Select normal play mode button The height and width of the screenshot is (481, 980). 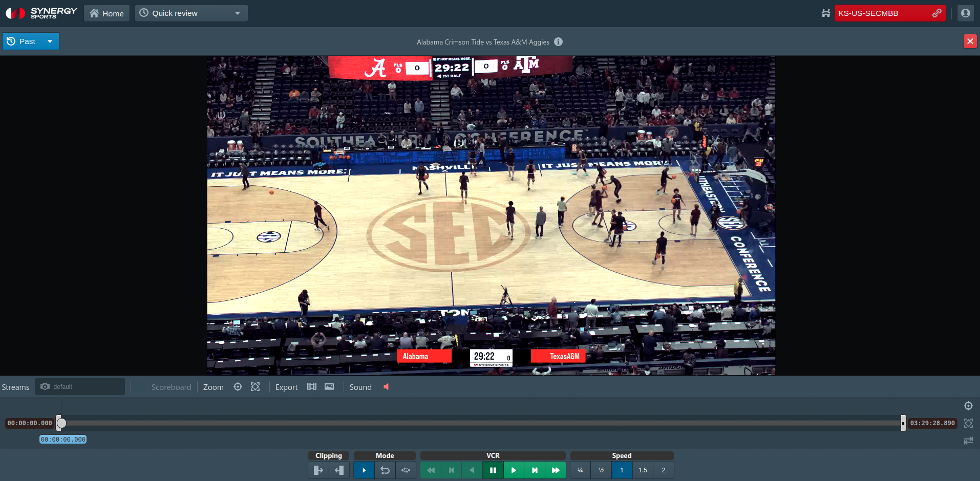(x=364, y=470)
